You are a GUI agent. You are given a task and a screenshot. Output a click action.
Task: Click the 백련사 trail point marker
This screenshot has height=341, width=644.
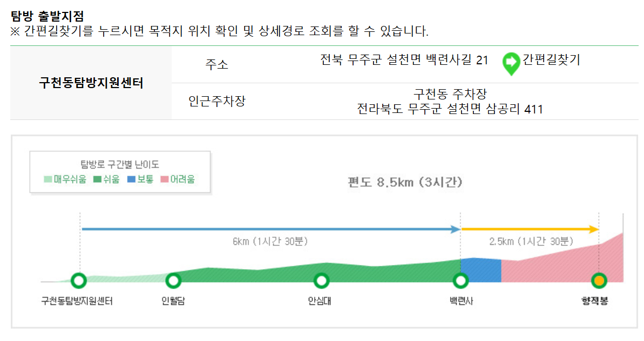point(461,280)
